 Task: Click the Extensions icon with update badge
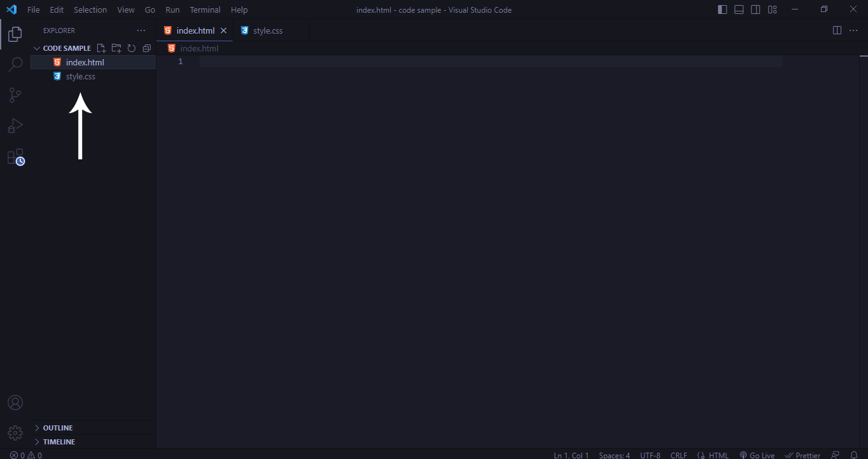tap(15, 157)
